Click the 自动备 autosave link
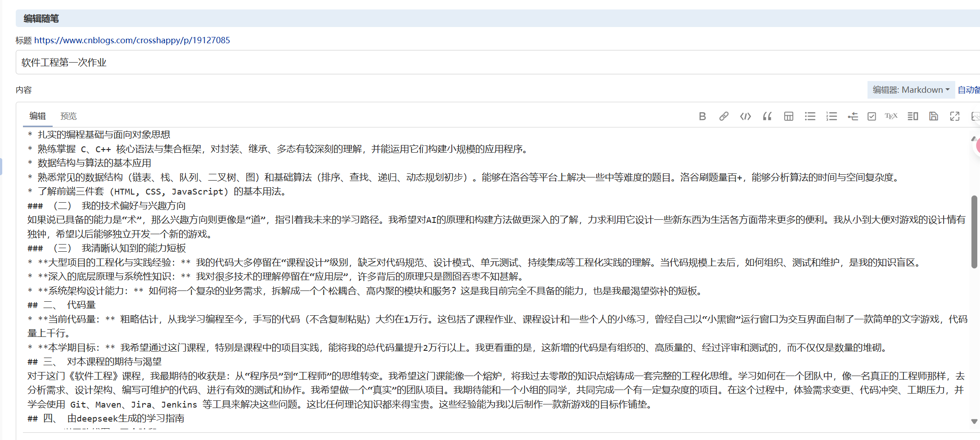 click(969, 90)
